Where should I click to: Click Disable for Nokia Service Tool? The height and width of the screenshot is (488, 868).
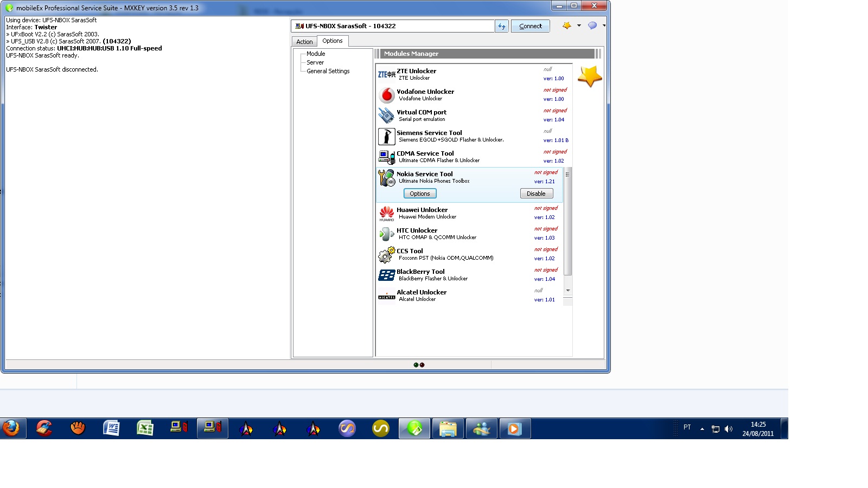click(536, 194)
